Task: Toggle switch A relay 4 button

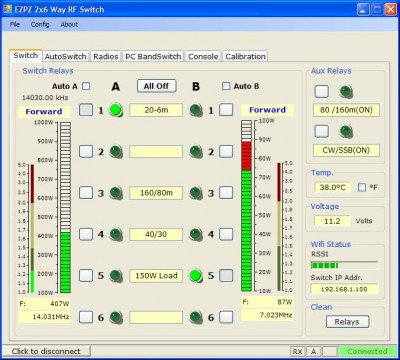Action: (86, 234)
